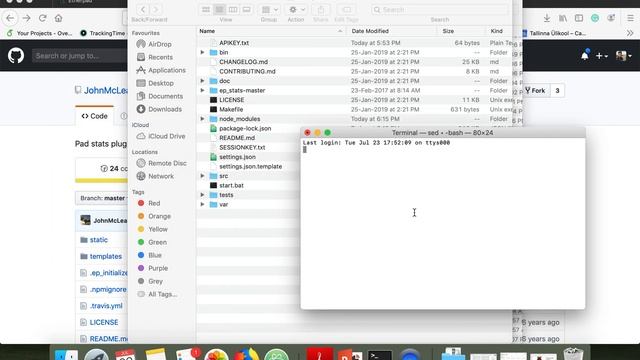The width and height of the screenshot is (640, 360).
Task: Click GitHub Search or jump to field
Action: coord(80,56)
